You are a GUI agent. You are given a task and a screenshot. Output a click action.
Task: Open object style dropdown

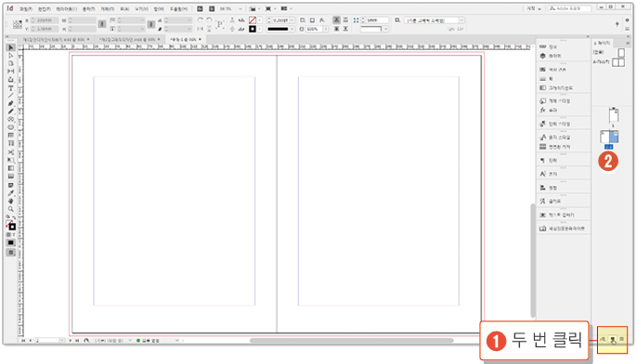(x=461, y=19)
